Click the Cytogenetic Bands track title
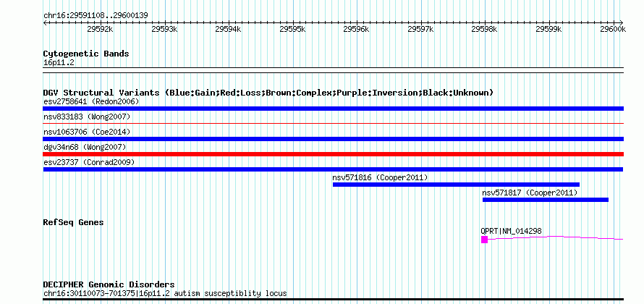 (x=86, y=54)
